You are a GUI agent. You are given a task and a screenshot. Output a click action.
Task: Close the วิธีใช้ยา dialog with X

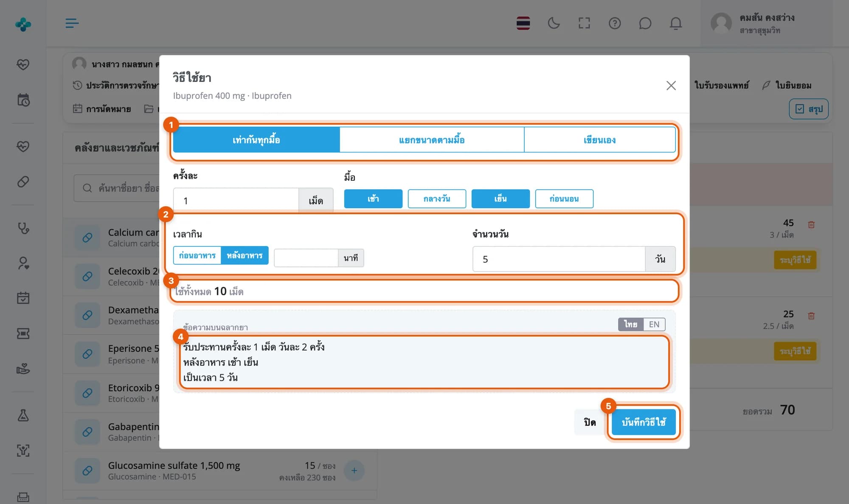pyautogui.click(x=671, y=86)
